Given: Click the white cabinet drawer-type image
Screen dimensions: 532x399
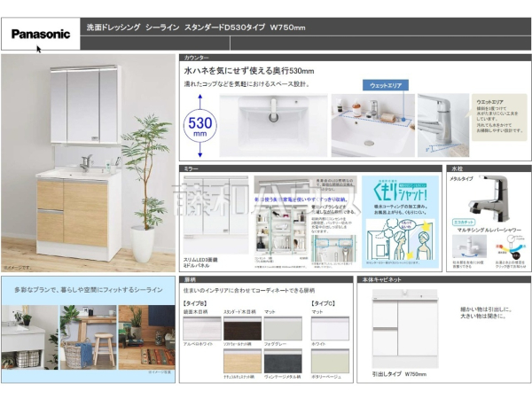Looking at the screenshot, I should click(405, 328).
